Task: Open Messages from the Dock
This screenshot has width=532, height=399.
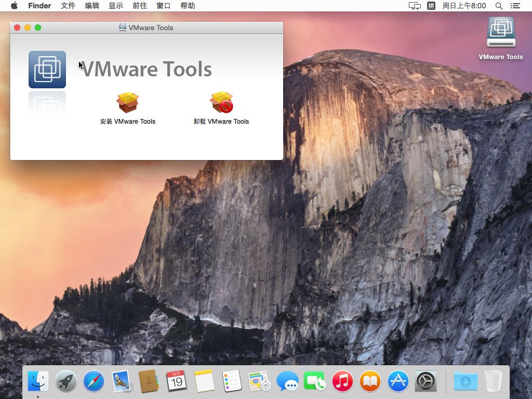Action: pyautogui.click(x=287, y=382)
